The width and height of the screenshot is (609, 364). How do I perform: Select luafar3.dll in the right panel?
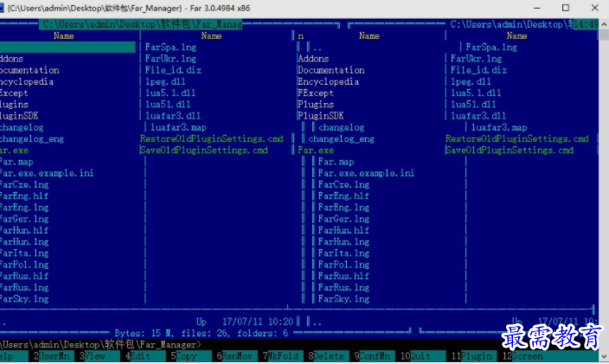[478, 116]
